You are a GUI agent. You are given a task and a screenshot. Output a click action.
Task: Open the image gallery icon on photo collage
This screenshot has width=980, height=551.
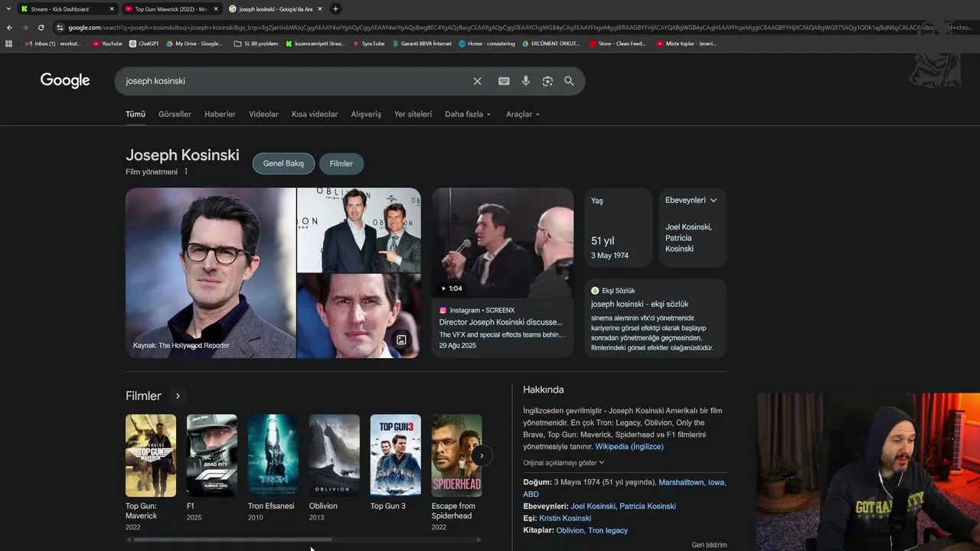[x=401, y=340]
